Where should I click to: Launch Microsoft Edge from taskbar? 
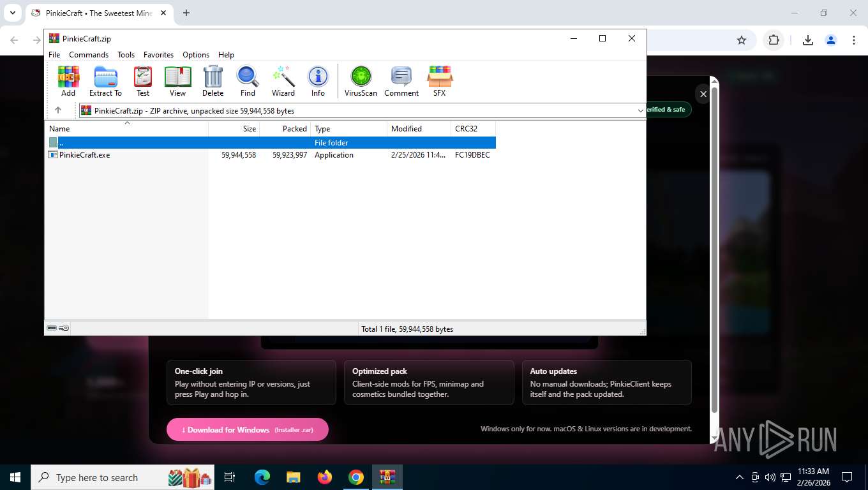(x=262, y=477)
